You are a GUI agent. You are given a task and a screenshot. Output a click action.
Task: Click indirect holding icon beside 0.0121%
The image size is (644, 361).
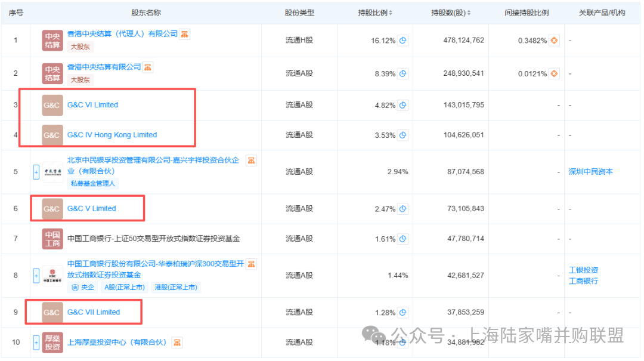coord(554,73)
